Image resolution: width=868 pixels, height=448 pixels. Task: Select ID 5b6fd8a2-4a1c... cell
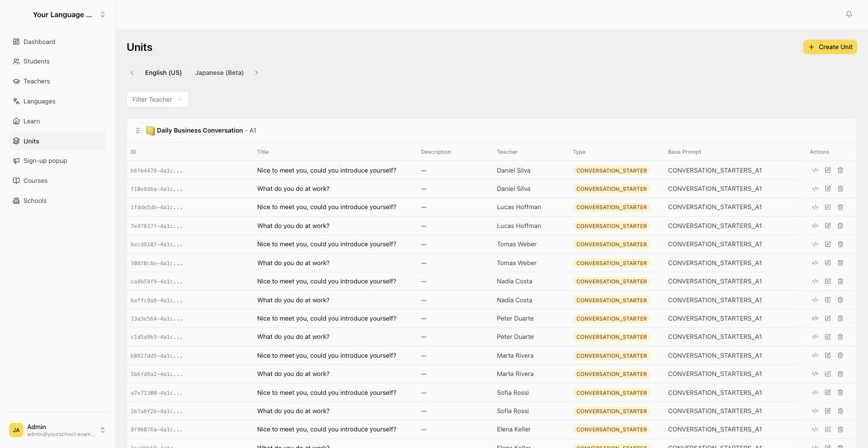click(157, 374)
